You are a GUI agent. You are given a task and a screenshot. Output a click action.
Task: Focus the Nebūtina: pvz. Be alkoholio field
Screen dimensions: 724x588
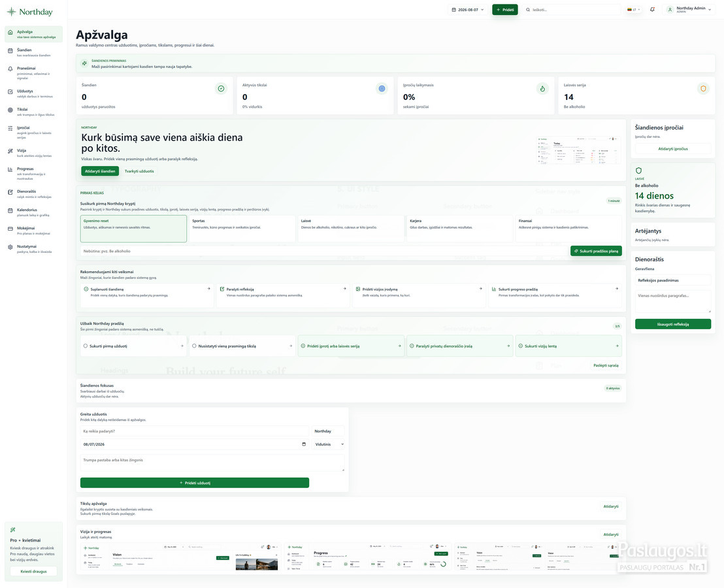324,251
